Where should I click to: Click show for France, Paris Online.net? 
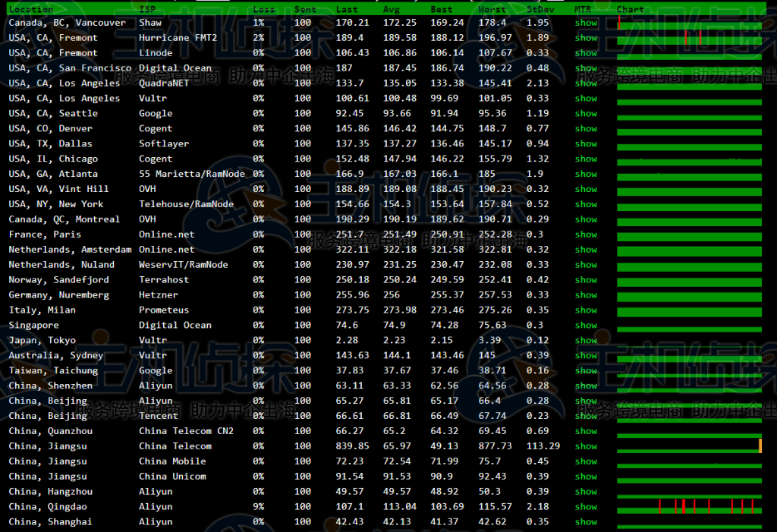pyautogui.click(x=586, y=235)
